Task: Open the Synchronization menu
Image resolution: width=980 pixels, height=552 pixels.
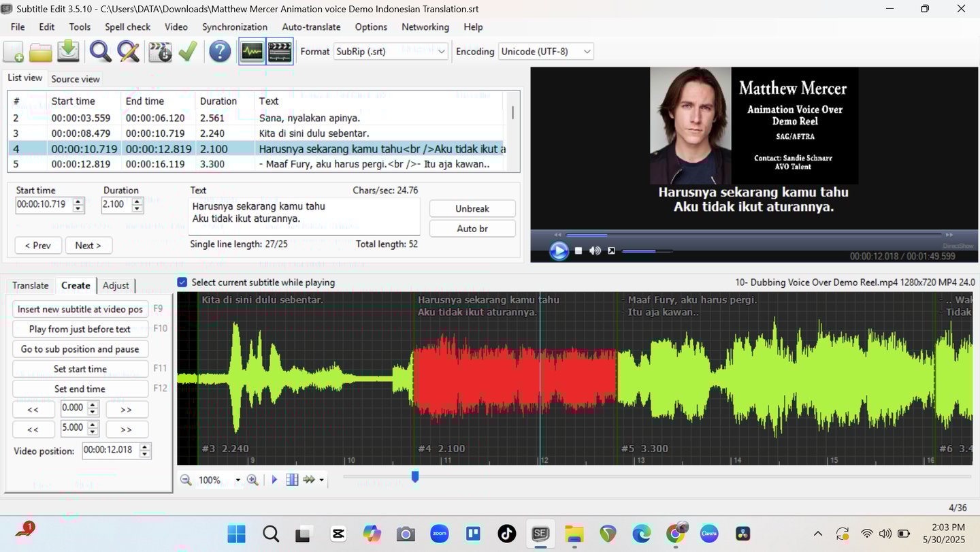Action: click(x=235, y=27)
